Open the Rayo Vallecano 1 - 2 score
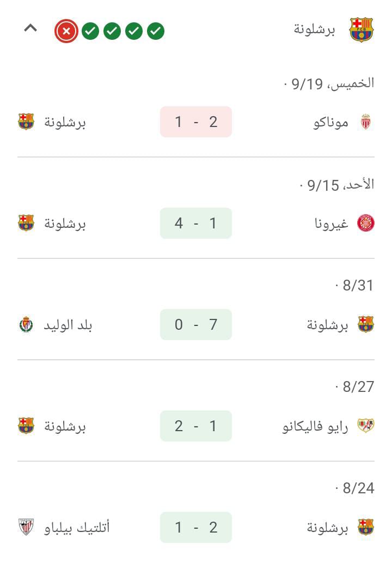The width and height of the screenshot is (392, 562). coord(196,426)
